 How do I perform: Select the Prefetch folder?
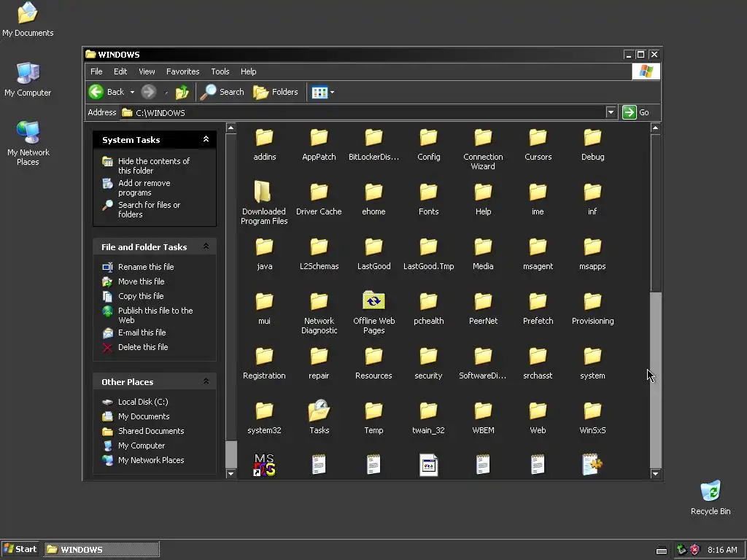538,309
